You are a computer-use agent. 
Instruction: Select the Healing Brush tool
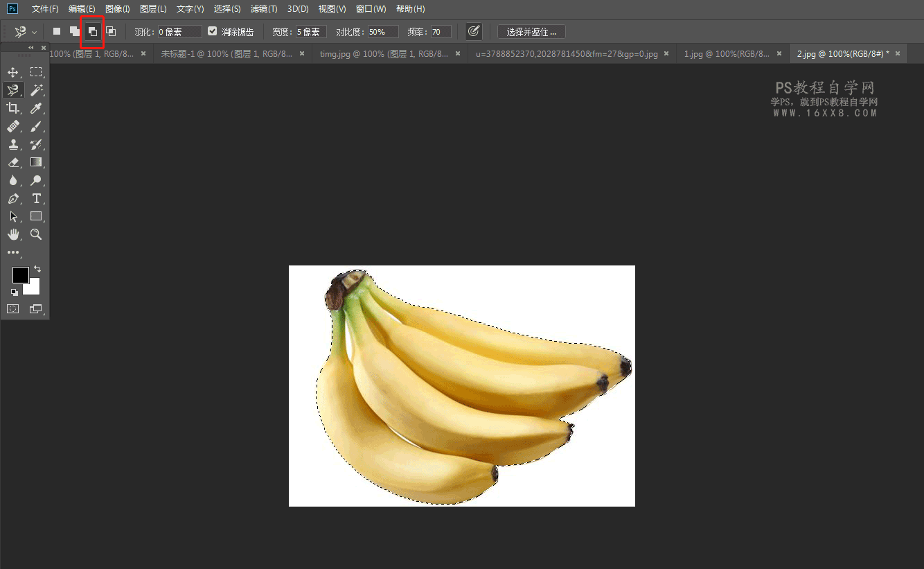tap(13, 126)
